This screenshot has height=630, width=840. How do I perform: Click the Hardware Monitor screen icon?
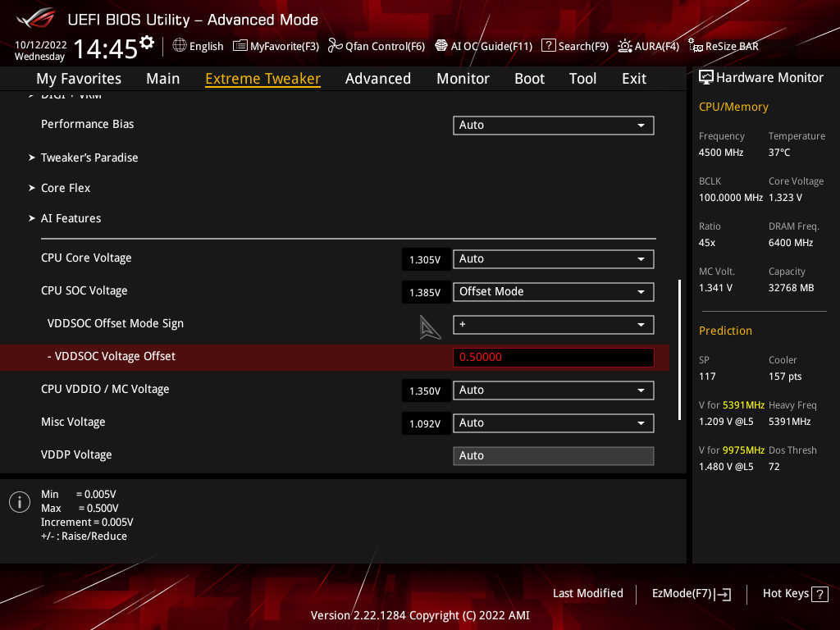pyautogui.click(x=706, y=78)
